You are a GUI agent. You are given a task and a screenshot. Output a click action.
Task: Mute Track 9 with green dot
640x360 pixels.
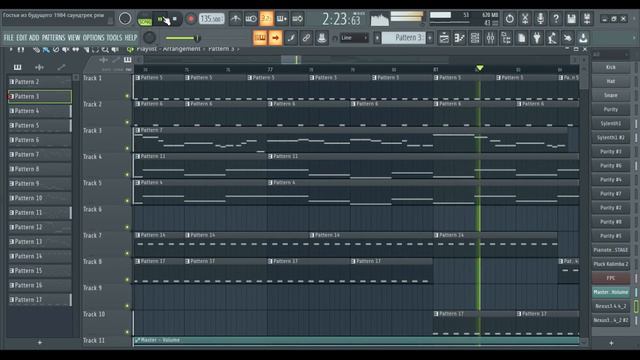click(x=127, y=306)
